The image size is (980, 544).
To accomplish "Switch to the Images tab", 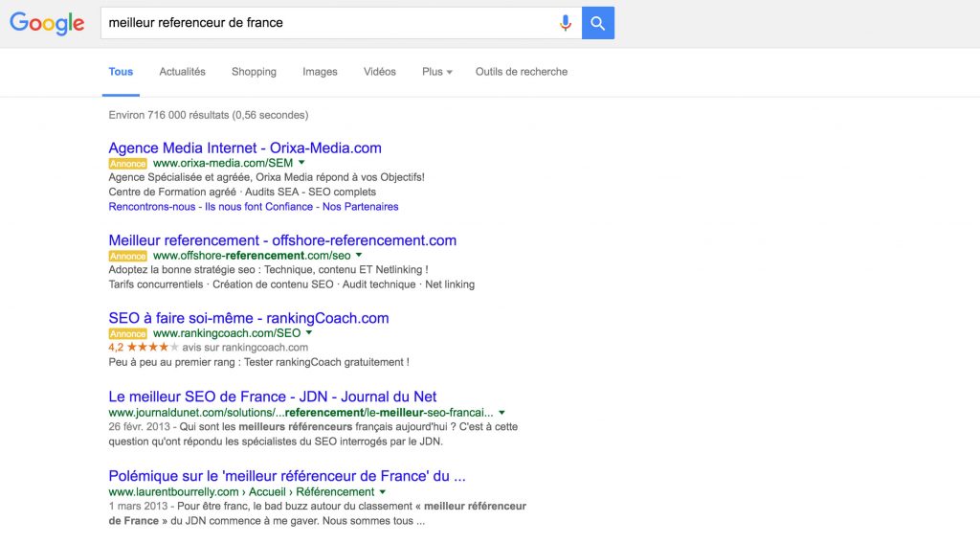I will coord(320,72).
